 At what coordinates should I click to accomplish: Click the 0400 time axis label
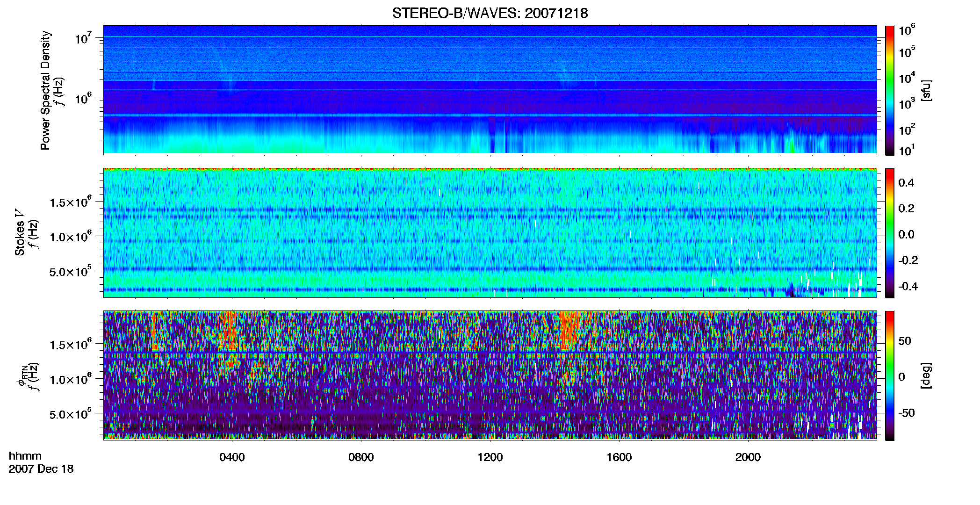pyautogui.click(x=232, y=457)
